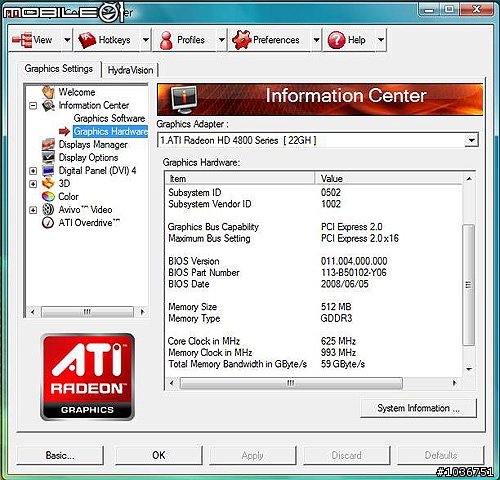Switch to the HydraVision tab

point(130,70)
